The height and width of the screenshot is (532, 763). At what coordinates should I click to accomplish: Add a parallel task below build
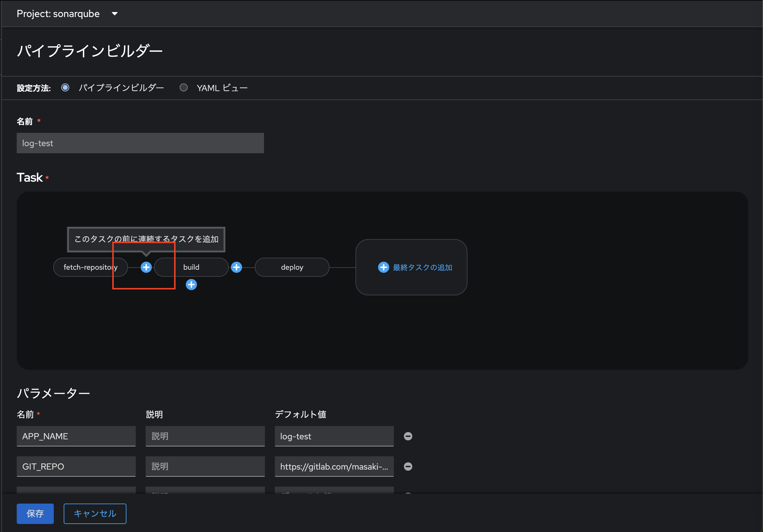(191, 284)
